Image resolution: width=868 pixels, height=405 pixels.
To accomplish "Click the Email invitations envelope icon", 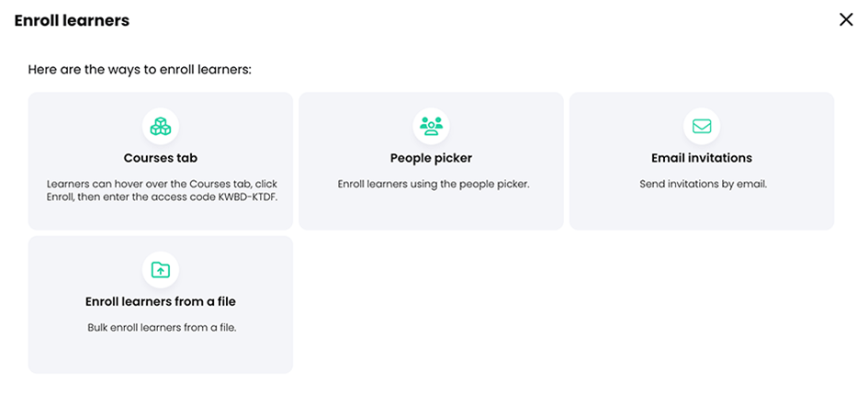I will pos(702,127).
